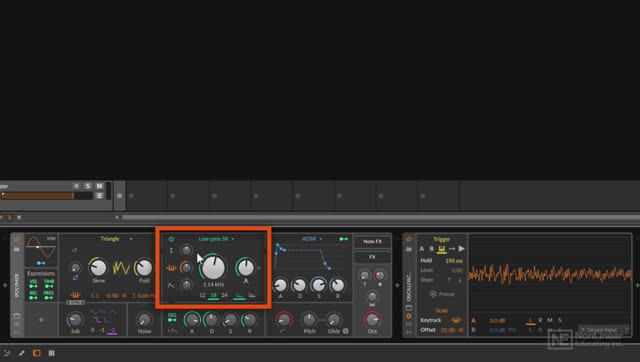Click the Hold value 190 ms
This screenshot has height=362, width=640.
click(454, 261)
